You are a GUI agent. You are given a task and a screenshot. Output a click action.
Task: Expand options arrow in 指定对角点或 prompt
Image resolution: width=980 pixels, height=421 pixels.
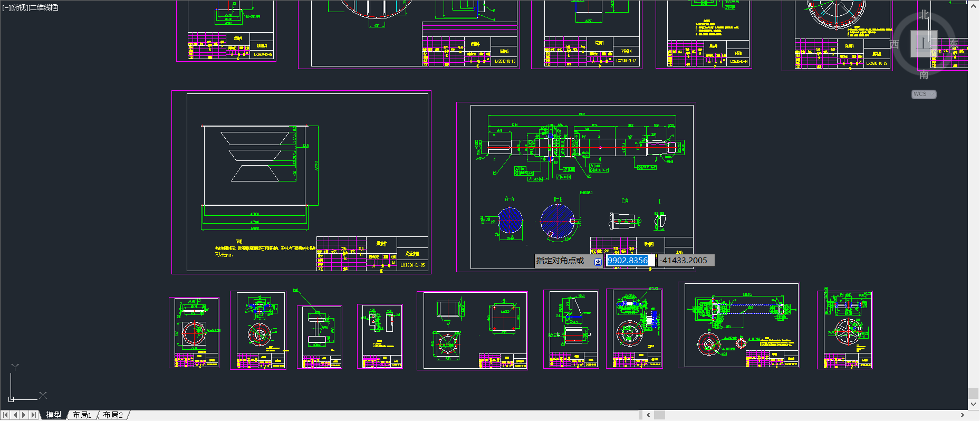pyautogui.click(x=598, y=261)
